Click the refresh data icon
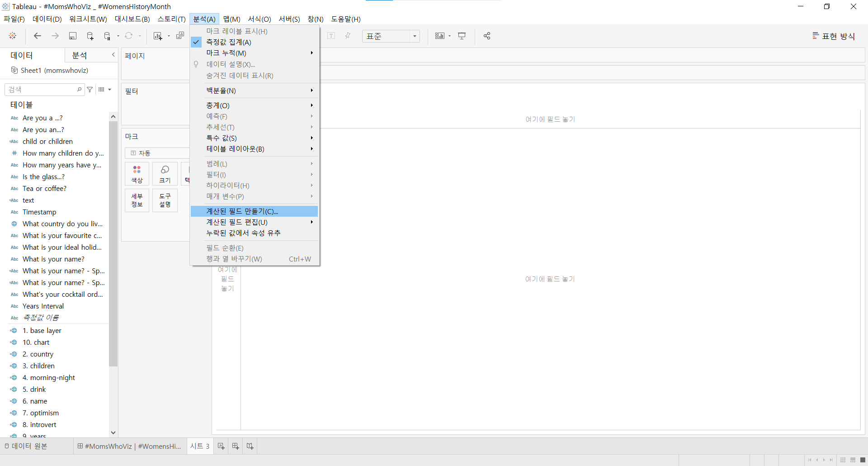Screen dimensions: 868x466 (129, 36)
